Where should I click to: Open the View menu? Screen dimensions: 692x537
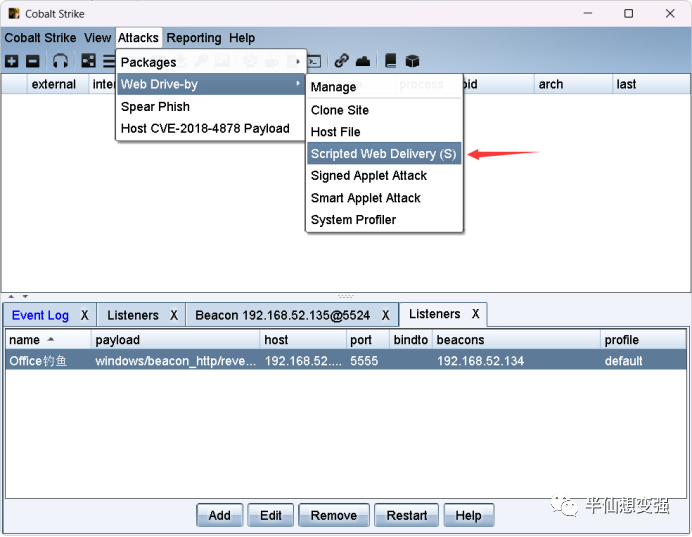click(x=98, y=38)
